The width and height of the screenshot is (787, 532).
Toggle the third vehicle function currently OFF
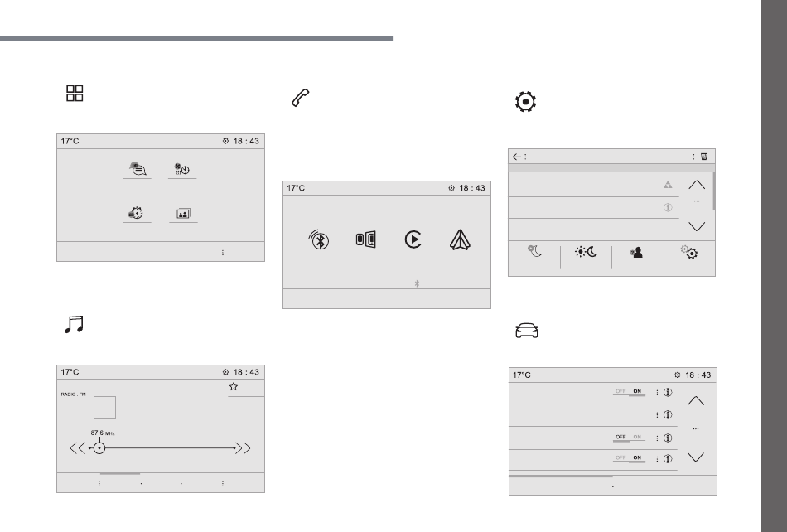[629, 438]
